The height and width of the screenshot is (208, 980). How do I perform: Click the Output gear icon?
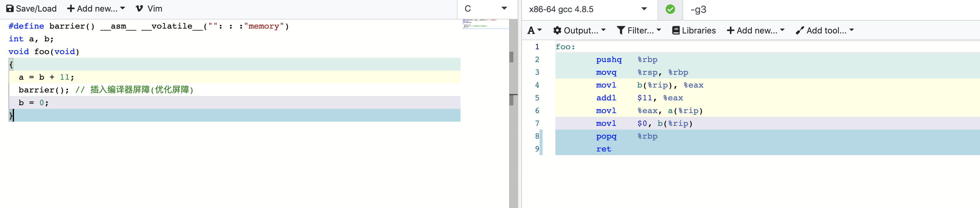click(x=557, y=30)
